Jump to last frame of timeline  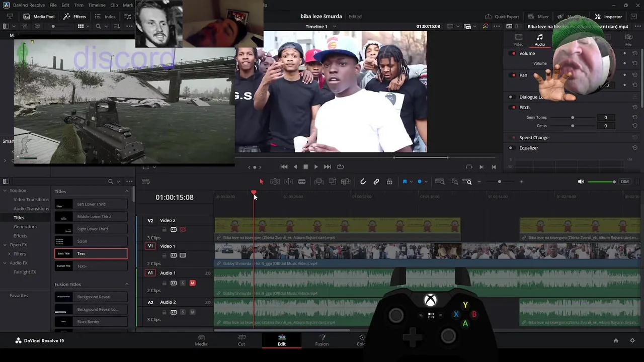pyautogui.click(x=327, y=167)
